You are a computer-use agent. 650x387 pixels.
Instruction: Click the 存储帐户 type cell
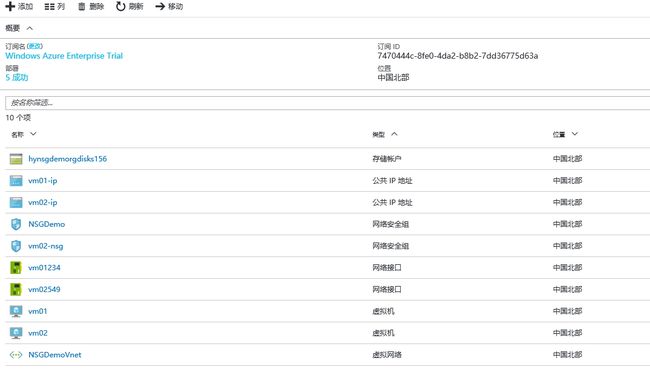387,159
